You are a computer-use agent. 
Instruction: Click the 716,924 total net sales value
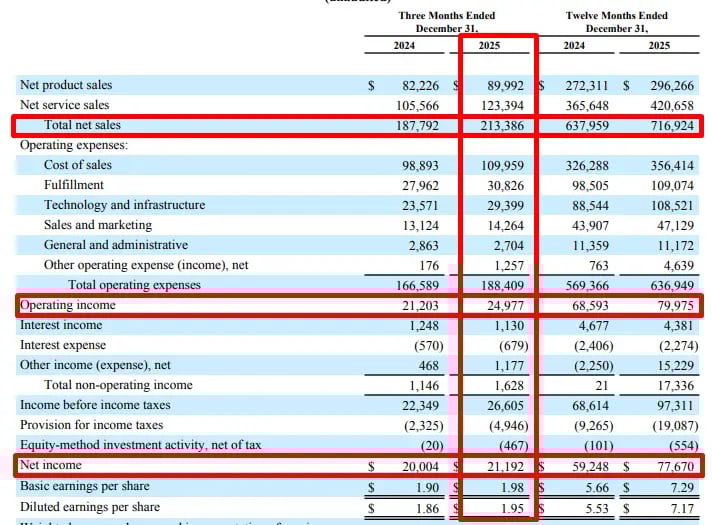(x=670, y=125)
